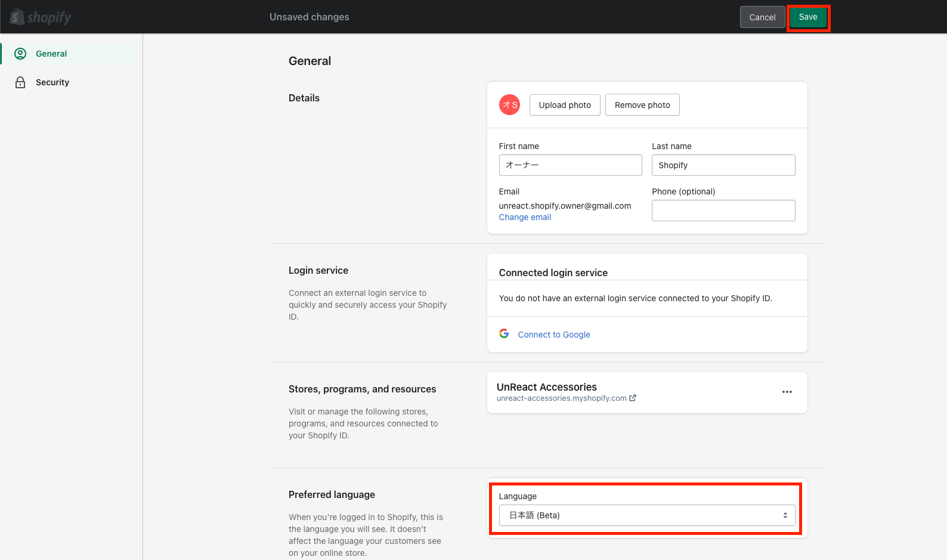The width and height of the screenshot is (947, 560).
Task: Click the Upload photo button
Action: (x=565, y=105)
